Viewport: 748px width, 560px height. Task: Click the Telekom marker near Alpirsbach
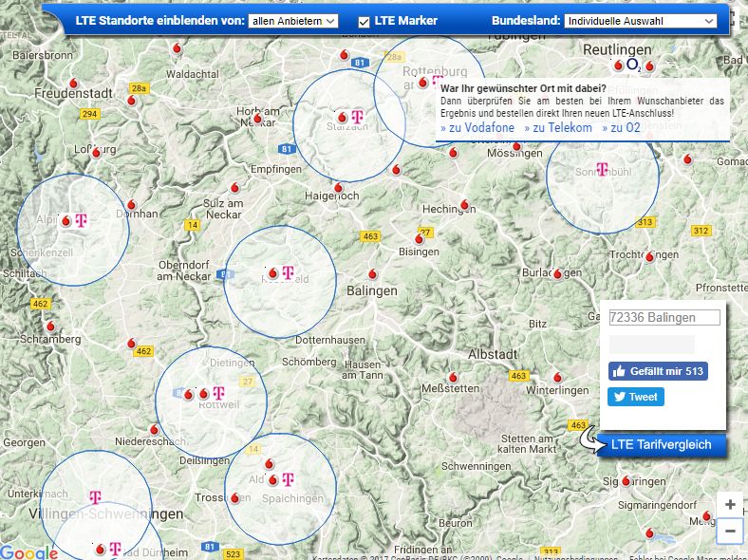click(81, 220)
